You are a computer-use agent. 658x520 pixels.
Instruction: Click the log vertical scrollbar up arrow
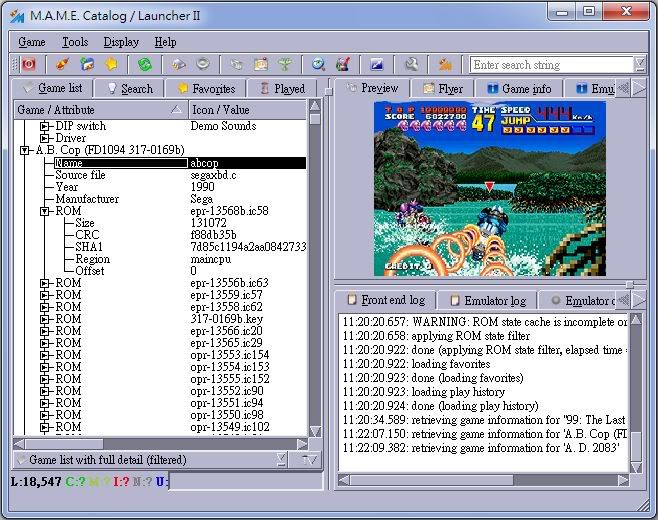[636, 320]
